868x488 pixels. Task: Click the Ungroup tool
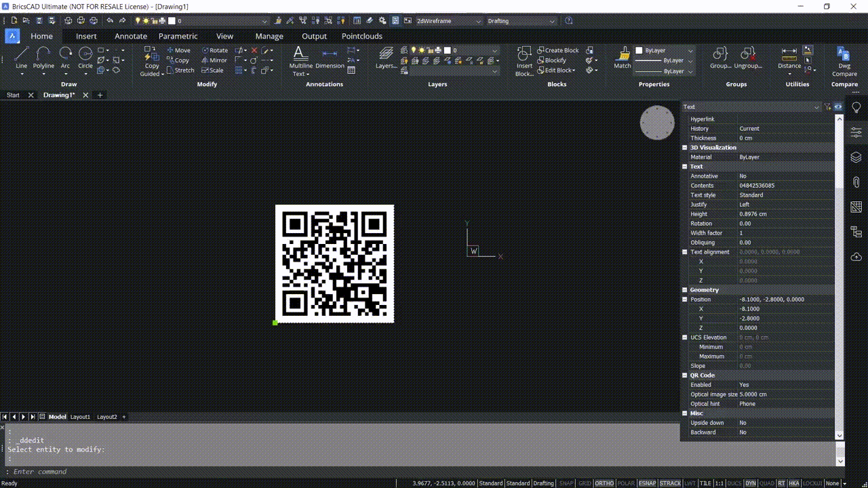(x=748, y=58)
